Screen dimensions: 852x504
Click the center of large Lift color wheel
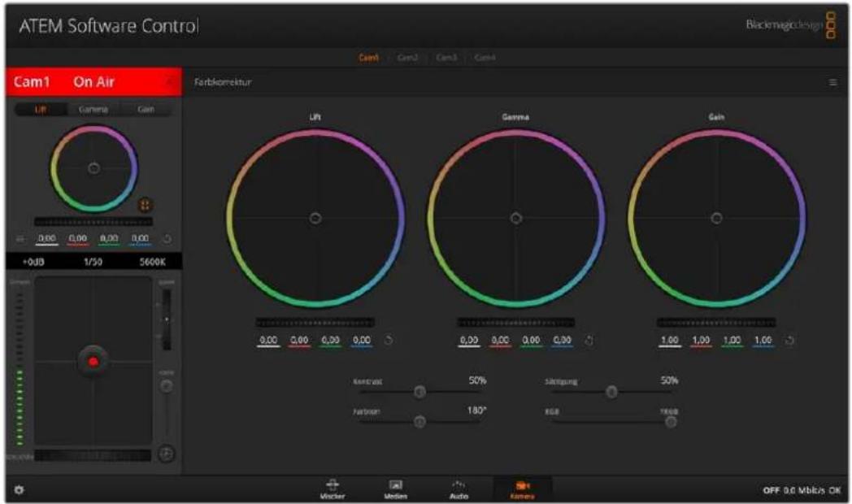[x=315, y=219]
